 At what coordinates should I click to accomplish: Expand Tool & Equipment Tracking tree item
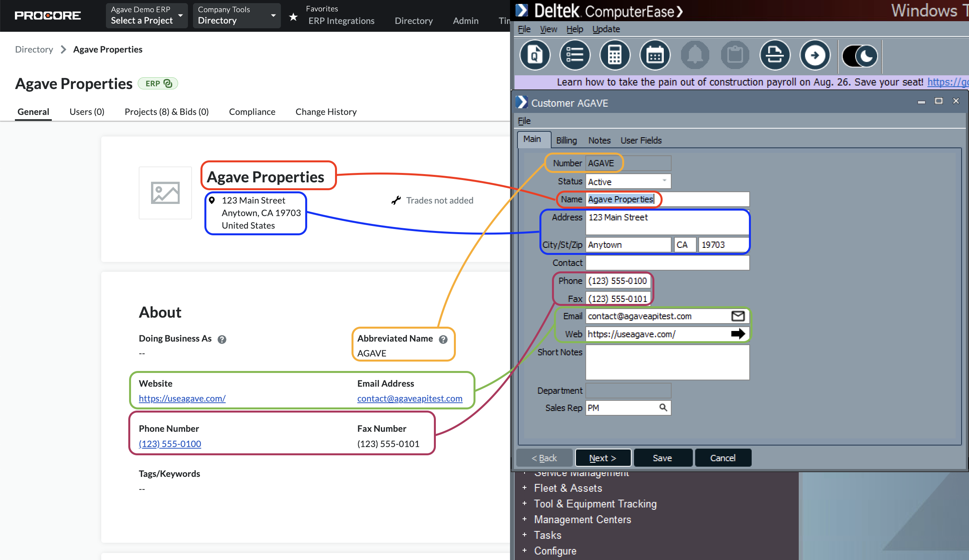[525, 503]
